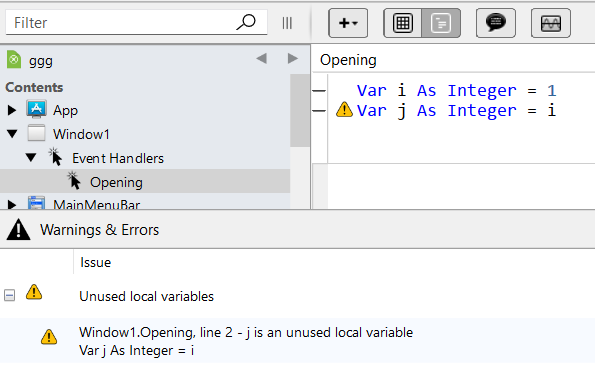The height and width of the screenshot is (385, 595).
Task: Click the magnifier icon in Filter field
Action: point(246,22)
